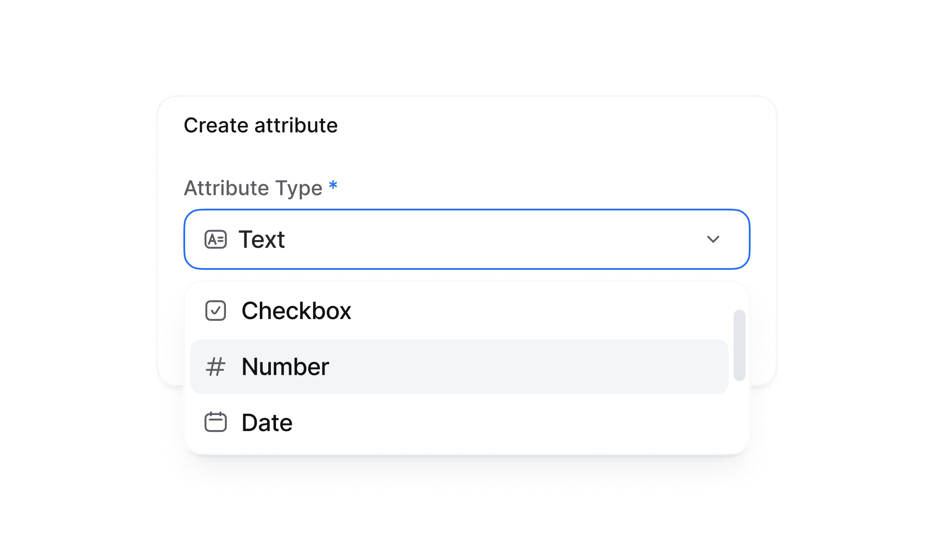Click the 'Create attribute' dialog title

click(260, 125)
